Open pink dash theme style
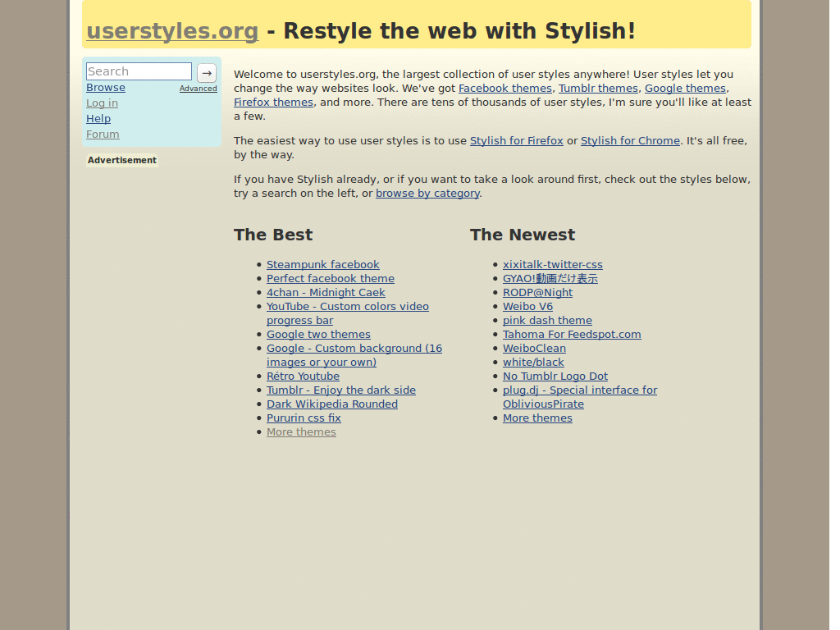 point(547,321)
